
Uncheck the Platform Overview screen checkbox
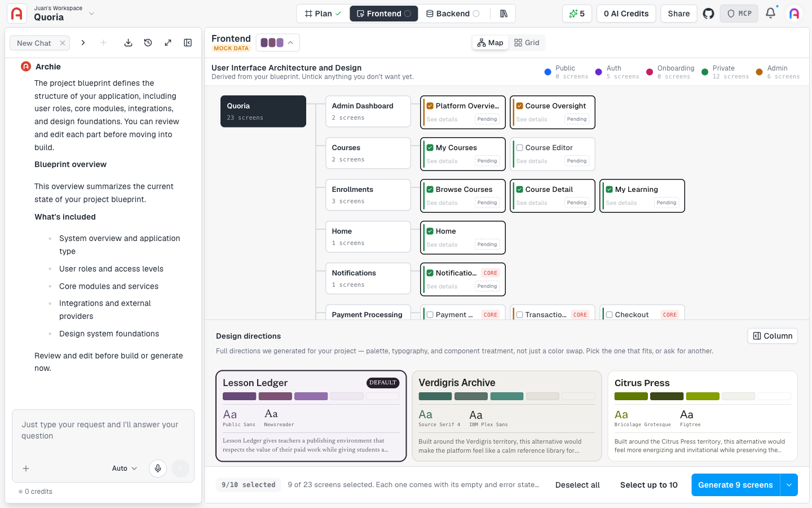430,106
